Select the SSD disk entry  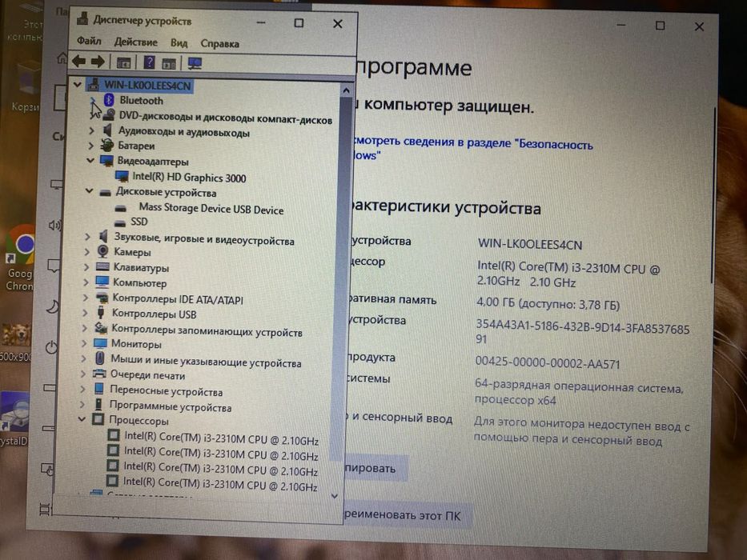pyautogui.click(x=139, y=222)
